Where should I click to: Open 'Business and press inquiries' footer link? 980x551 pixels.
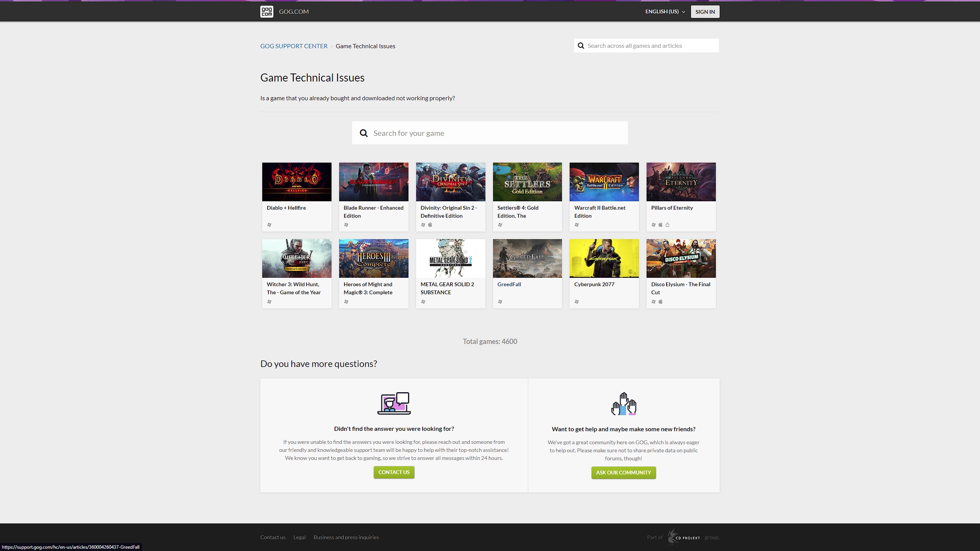click(346, 537)
